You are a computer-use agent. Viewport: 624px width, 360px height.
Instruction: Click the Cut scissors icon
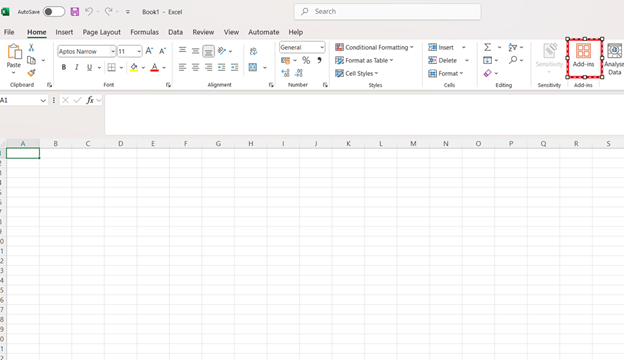pyautogui.click(x=31, y=48)
